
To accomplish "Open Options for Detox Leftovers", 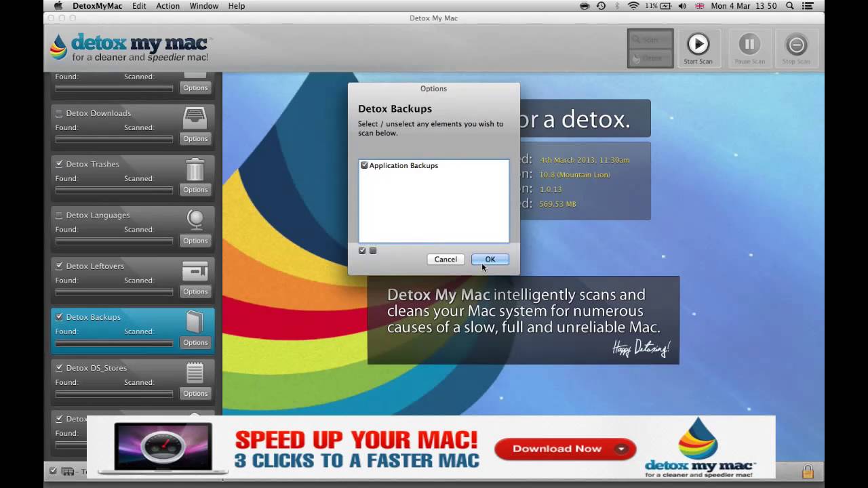I will 195,291.
